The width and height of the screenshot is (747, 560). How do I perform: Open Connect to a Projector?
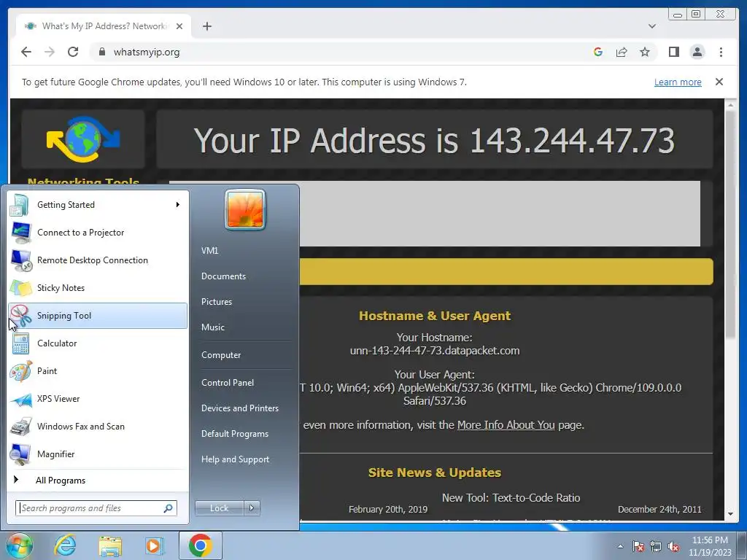(x=98, y=233)
